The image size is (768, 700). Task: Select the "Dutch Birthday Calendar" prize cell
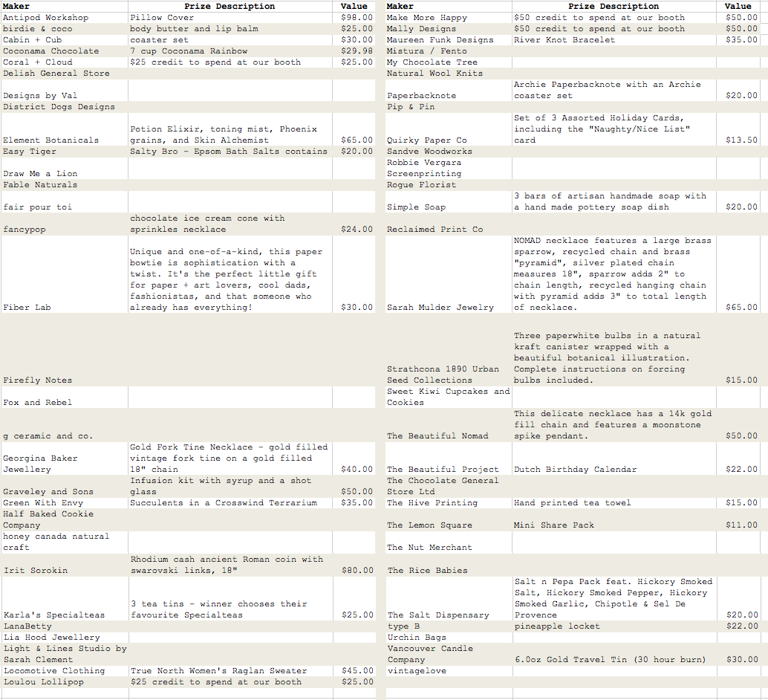point(614,458)
